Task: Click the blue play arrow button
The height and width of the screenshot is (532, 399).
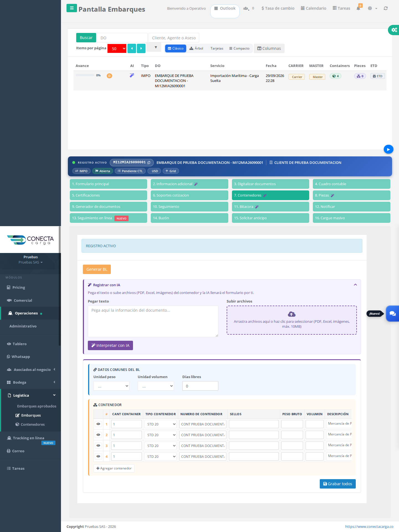Action: pos(388,149)
